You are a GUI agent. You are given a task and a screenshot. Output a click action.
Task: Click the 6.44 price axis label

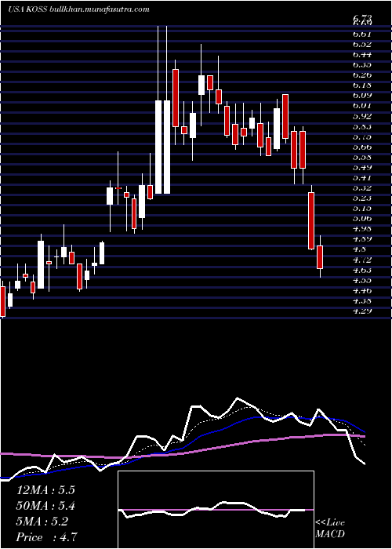pos(362,54)
